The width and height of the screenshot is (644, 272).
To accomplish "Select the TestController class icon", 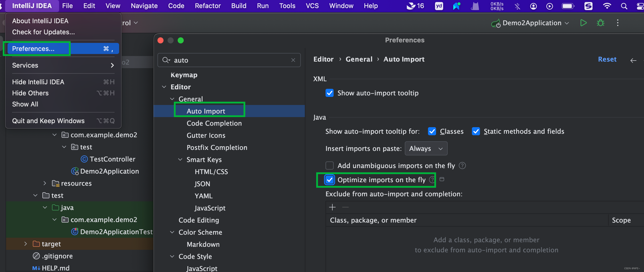I will coord(84,159).
